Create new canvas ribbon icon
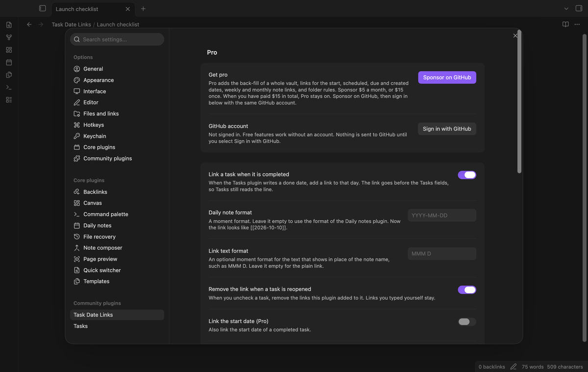Viewport: 588px width, 372px height. [9, 50]
